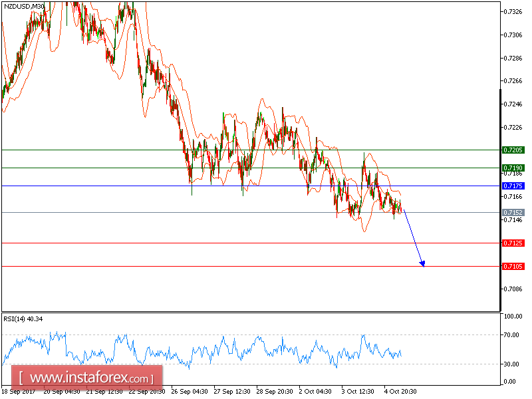The image size is (532, 399).
Task: Click the blue 0.7175 pivot price label
Action: click(513, 186)
